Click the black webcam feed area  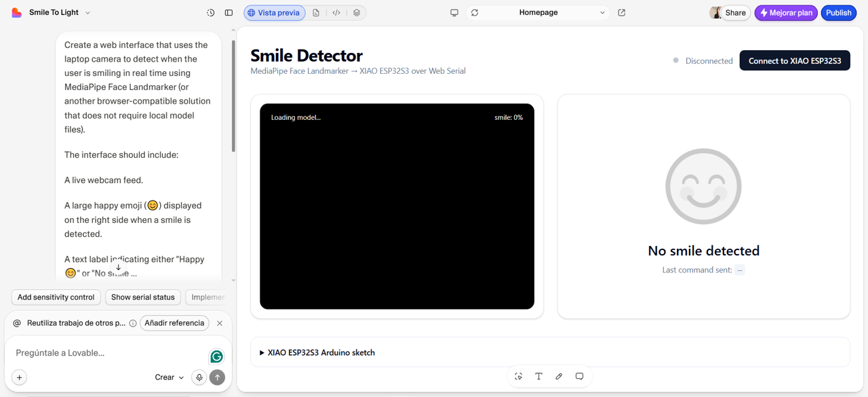pos(397,207)
